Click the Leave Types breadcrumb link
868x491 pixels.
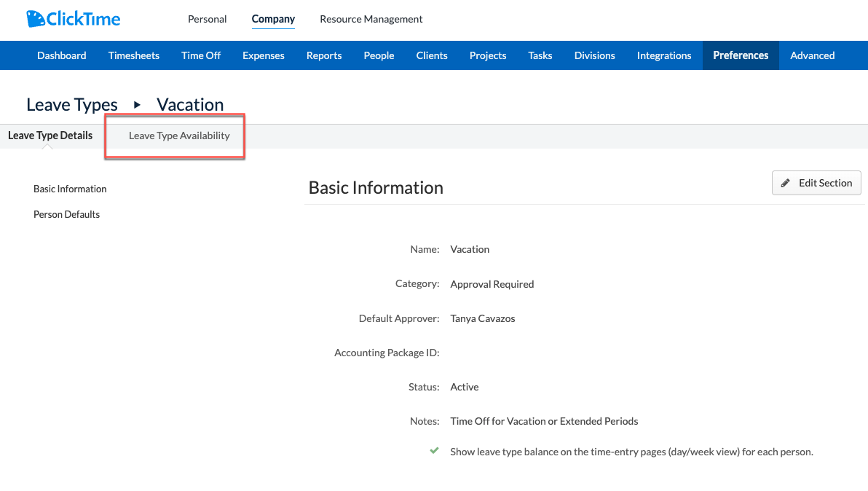click(x=72, y=105)
